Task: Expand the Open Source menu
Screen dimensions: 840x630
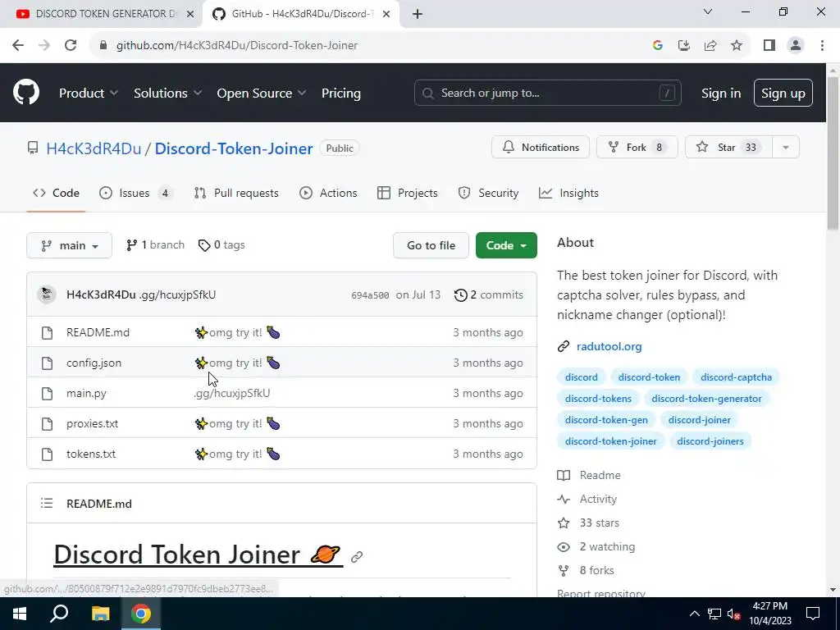Action: point(262,93)
